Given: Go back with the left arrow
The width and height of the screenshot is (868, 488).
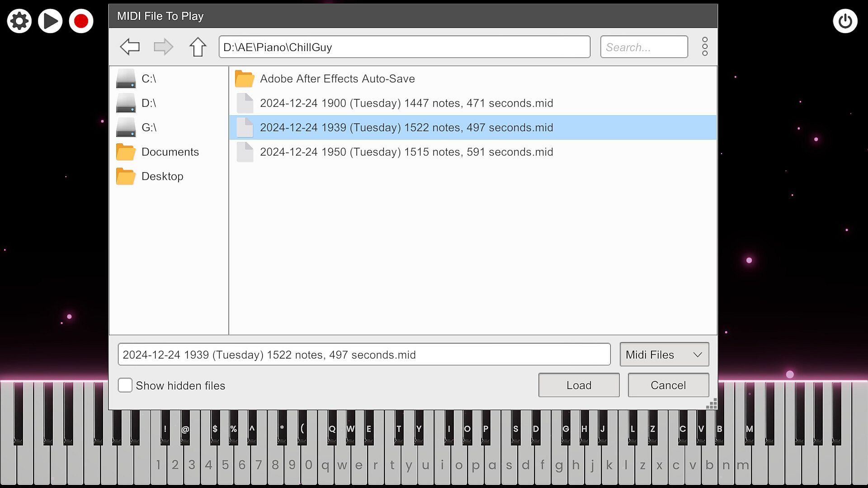Looking at the screenshot, I should coord(130,47).
